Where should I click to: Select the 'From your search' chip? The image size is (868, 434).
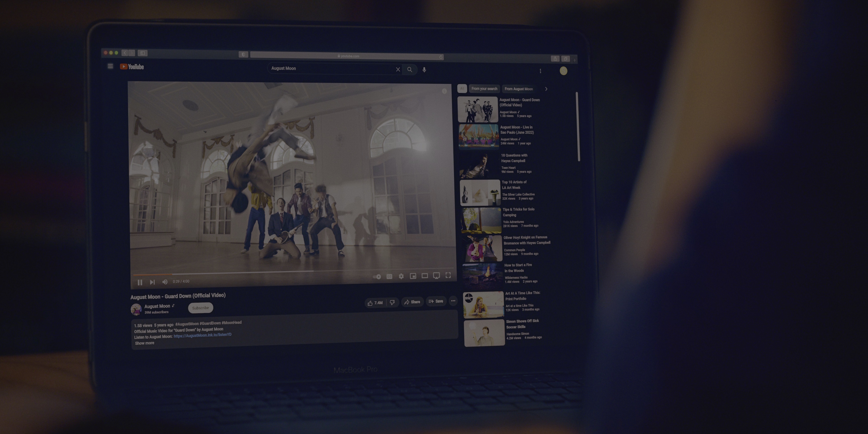pos(484,89)
